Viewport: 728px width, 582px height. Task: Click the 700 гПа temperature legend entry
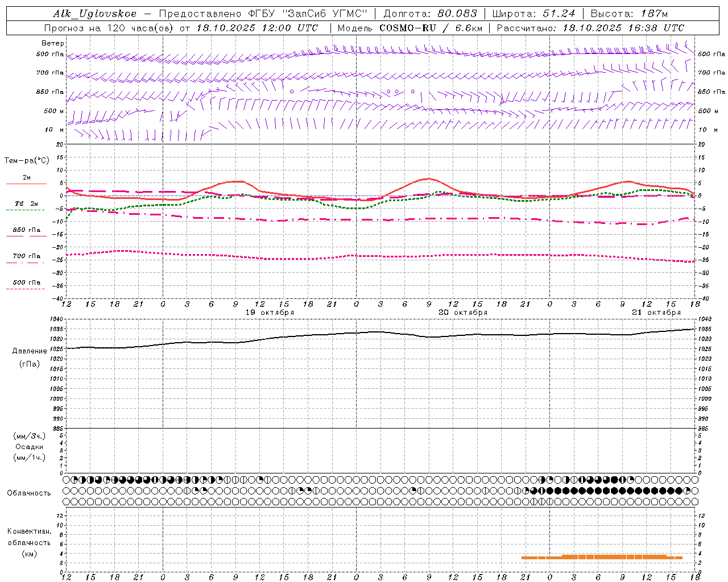(27, 256)
